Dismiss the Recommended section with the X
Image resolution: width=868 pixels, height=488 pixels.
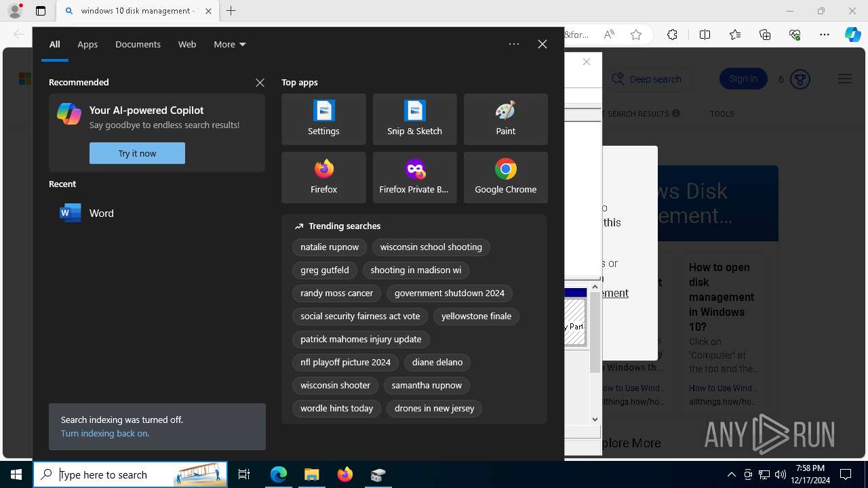click(260, 83)
